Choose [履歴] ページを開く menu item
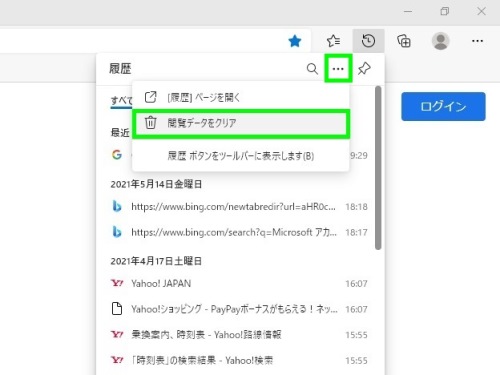This screenshot has width=500, height=375. (x=241, y=98)
